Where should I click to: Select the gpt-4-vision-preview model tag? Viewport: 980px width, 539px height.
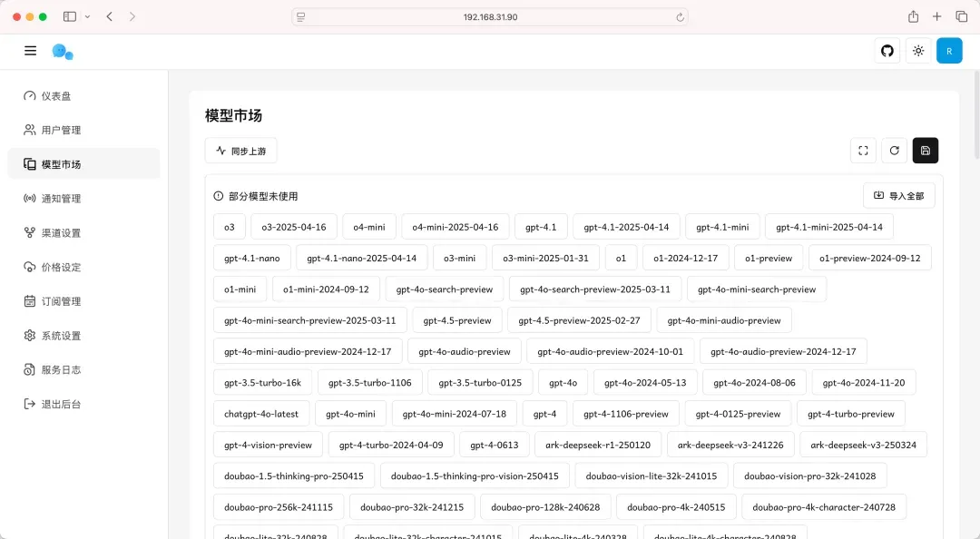268,445
